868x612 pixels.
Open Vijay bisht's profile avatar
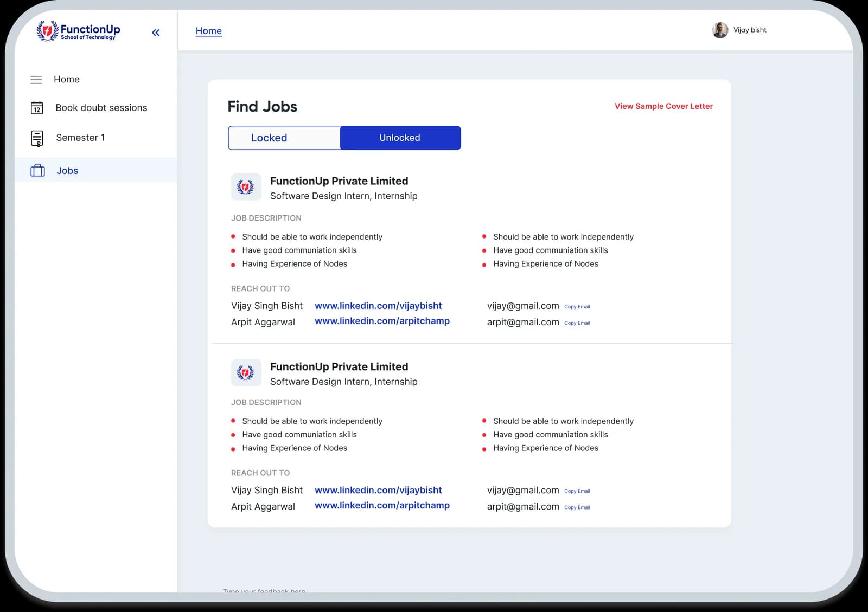point(720,30)
